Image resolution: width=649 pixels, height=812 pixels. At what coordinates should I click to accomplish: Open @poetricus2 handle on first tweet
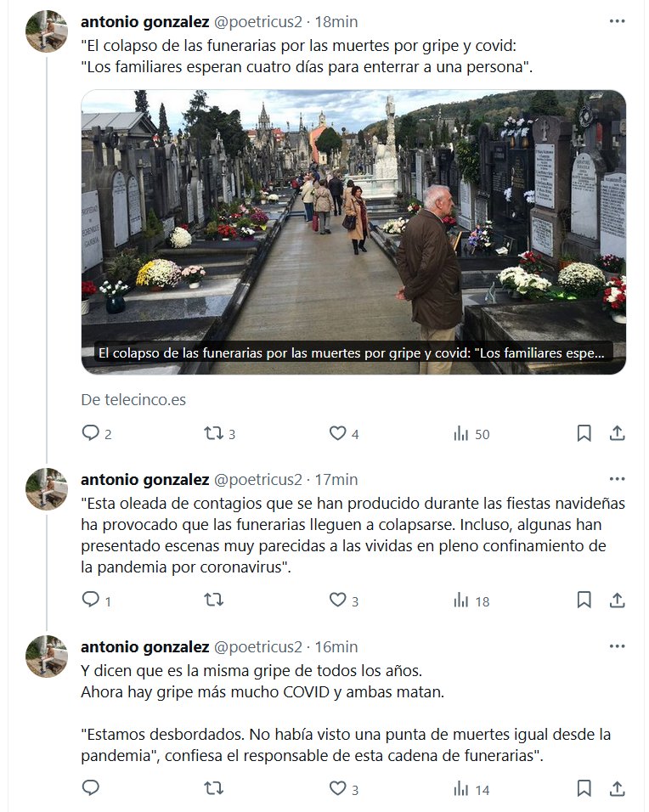click(x=257, y=22)
